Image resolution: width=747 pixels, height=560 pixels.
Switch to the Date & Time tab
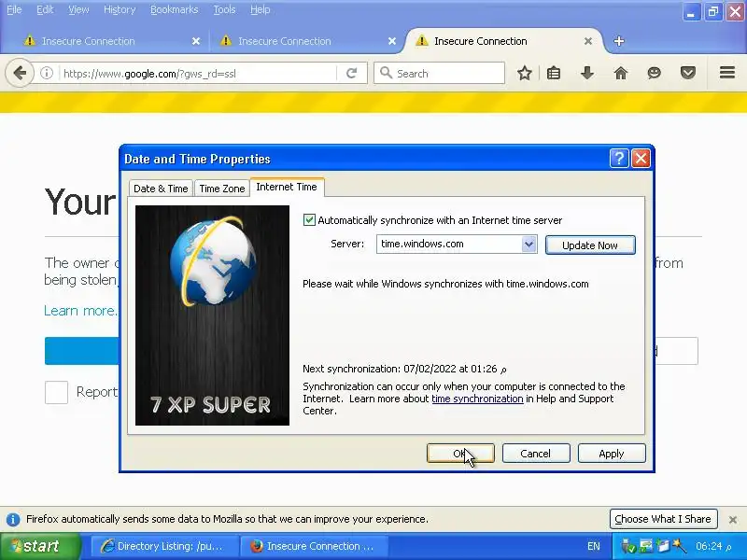[x=161, y=189]
